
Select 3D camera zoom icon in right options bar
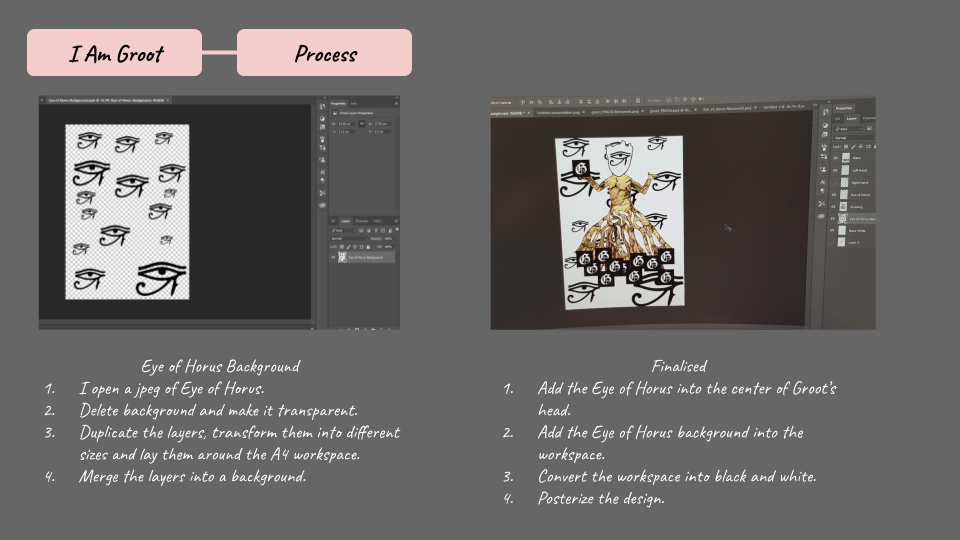point(701,99)
